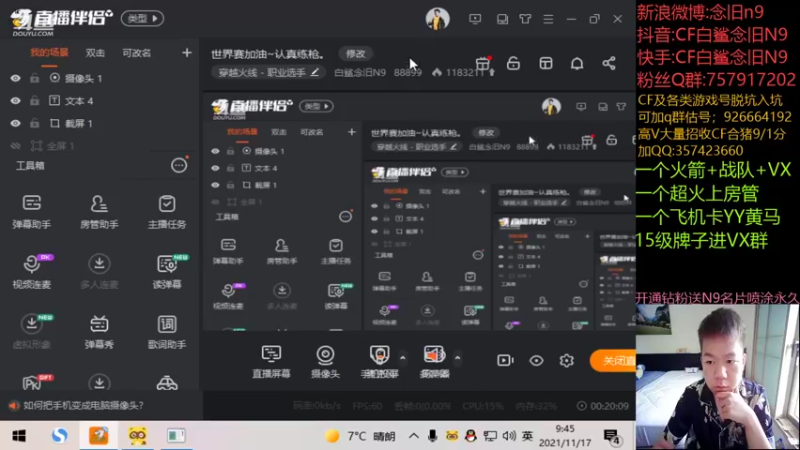Switch to 可改名 scene tab
Screen dimensions: 800x450
(136, 53)
